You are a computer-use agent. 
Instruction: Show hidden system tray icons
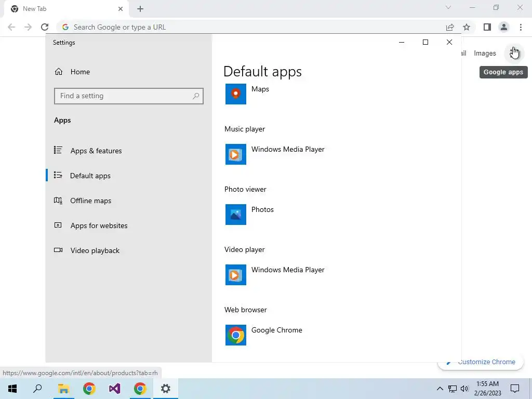pyautogui.click(x=440, y=389)
